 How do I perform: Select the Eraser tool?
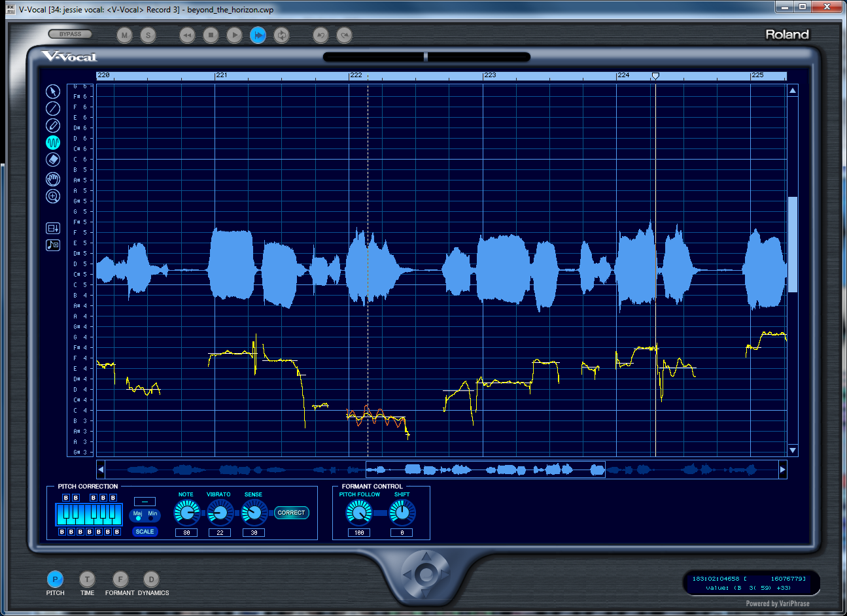[x=53, y=160]
